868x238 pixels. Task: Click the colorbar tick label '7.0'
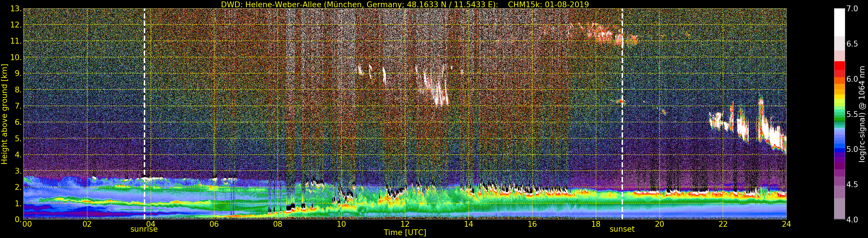(852, 9)
